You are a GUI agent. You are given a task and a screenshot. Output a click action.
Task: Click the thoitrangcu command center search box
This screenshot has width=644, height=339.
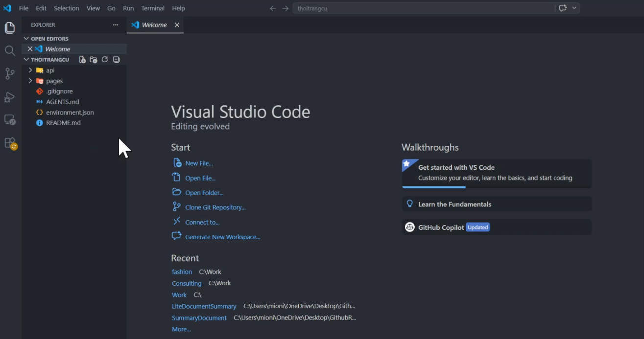coord(424,8)
